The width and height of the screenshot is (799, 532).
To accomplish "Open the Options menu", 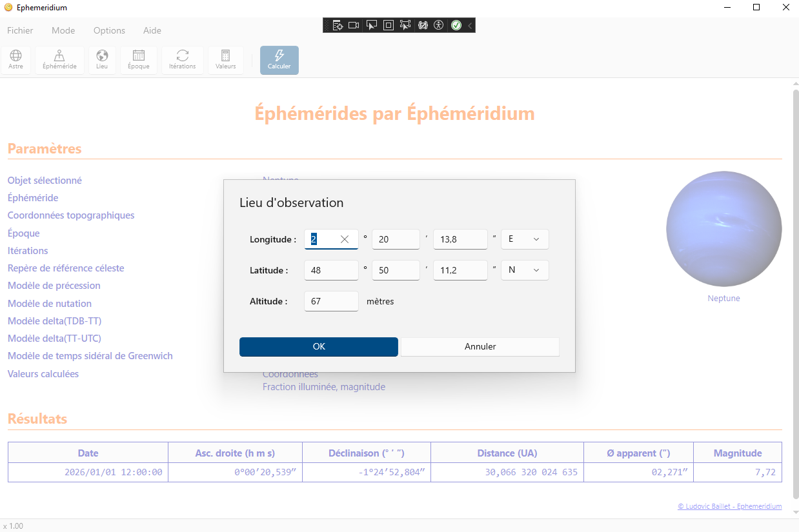I will coord(109,30).
